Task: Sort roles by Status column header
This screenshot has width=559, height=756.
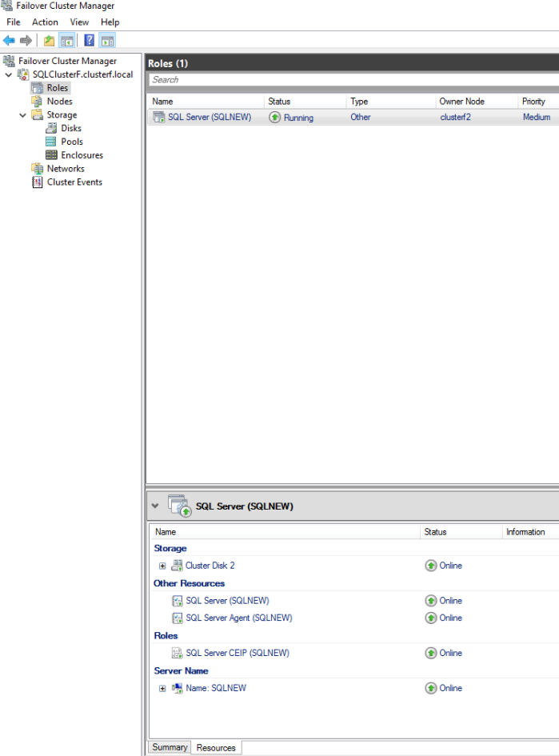Action: [x=305, y=102]
